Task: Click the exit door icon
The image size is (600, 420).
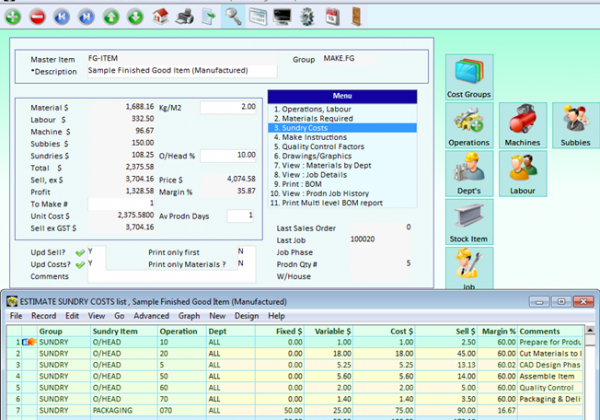Action: [357, 17]
